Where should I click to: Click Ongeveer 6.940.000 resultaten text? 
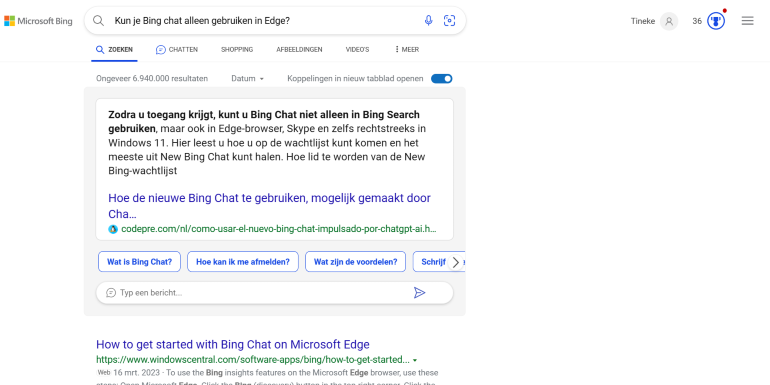(x=152, y=79)
